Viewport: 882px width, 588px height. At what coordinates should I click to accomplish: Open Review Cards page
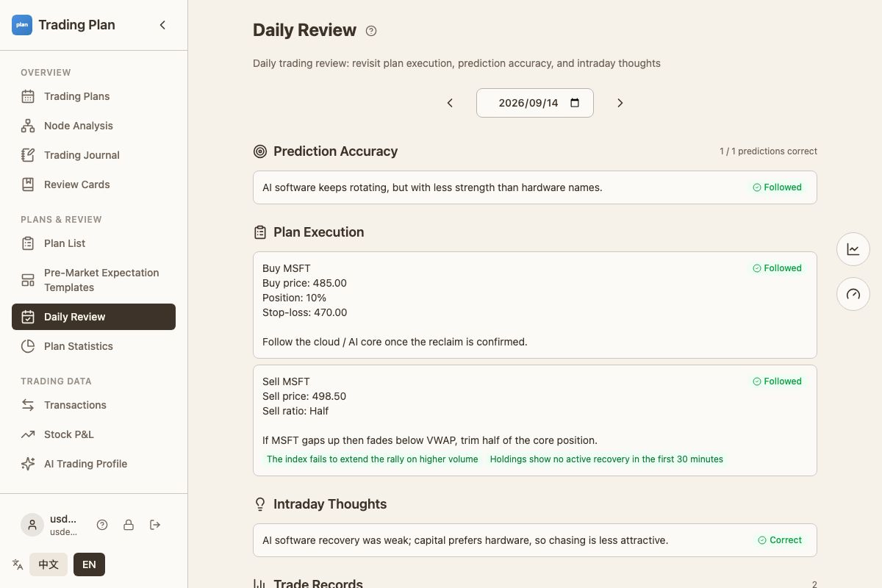93,184
